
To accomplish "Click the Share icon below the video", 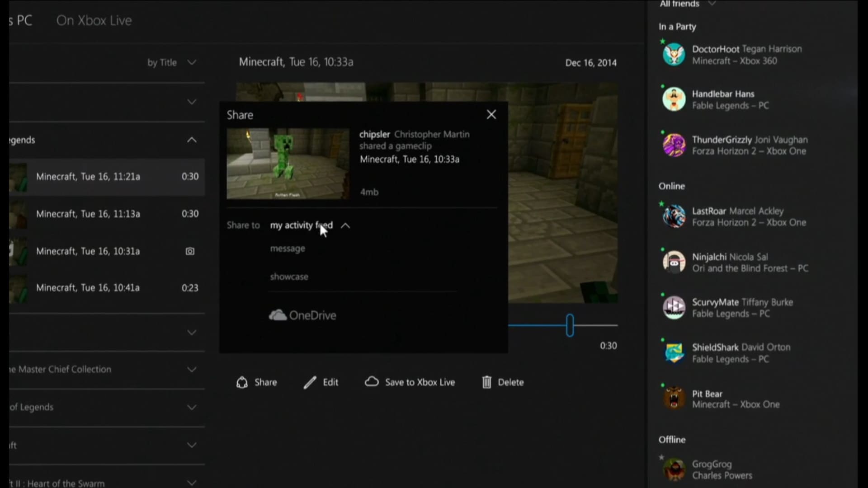I will tap(242, 382).
